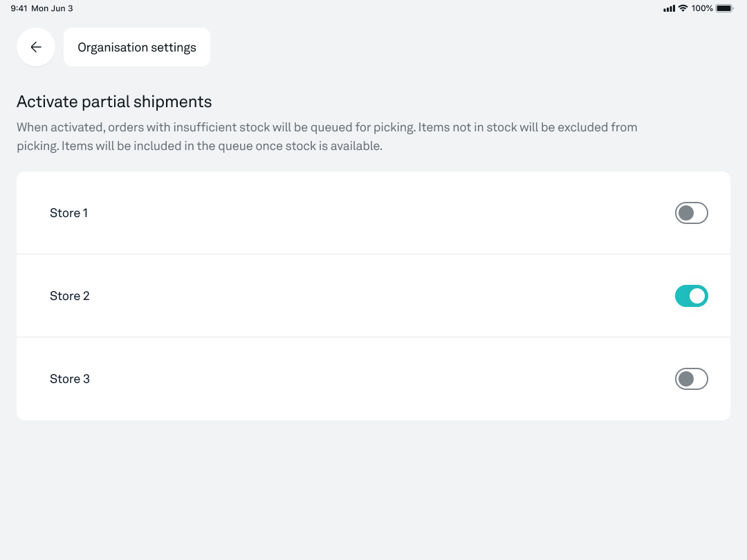Screen dimensions: 747x560
Task: Click the white knob of Store 2 switch
Action: (x=697, y=296)
